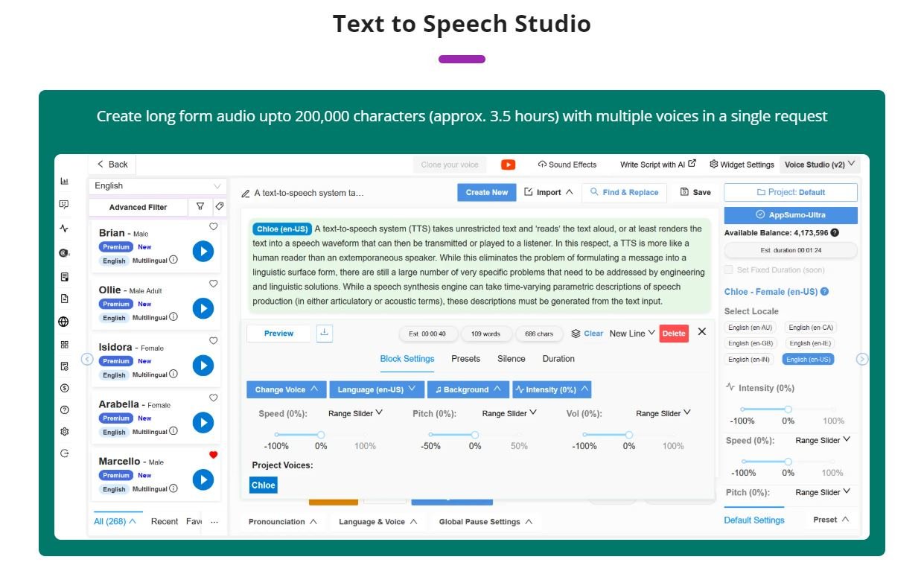Expand Language (en-US) dropdown
The width and height of the screenshot is (924, 580).
[x=377, y=389]
